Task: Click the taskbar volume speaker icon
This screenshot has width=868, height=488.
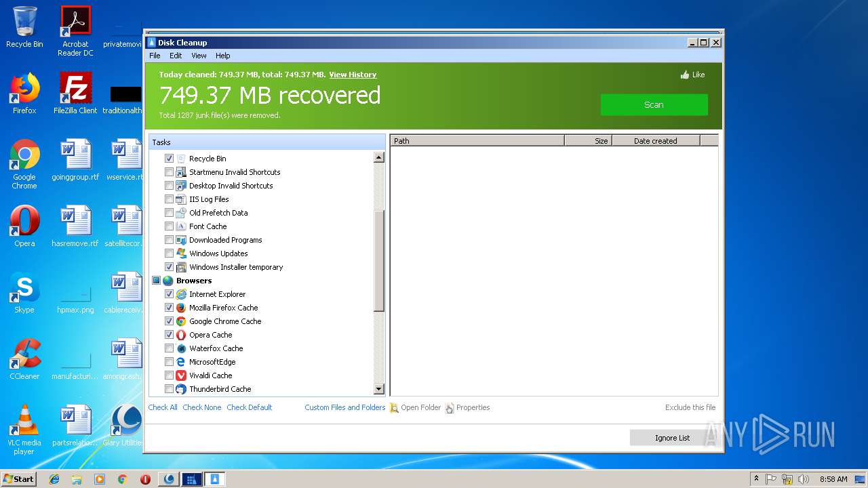Action: pos(804,479)
